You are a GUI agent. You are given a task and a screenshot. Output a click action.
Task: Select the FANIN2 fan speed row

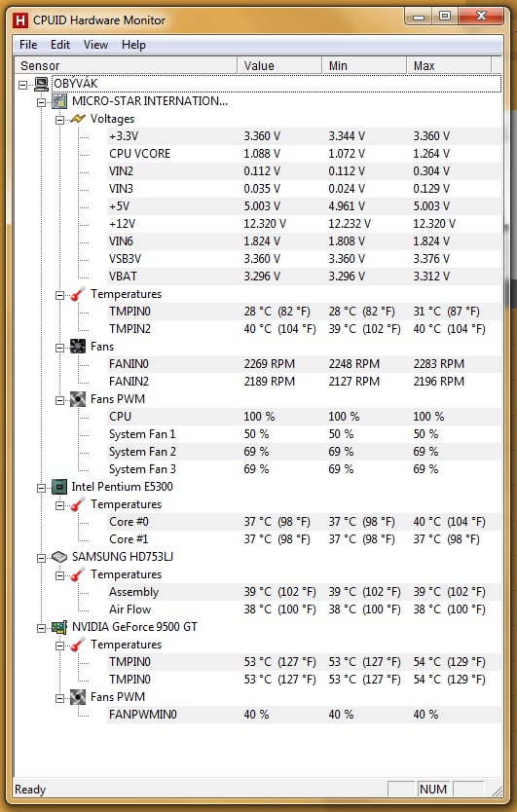coord(304,382)
